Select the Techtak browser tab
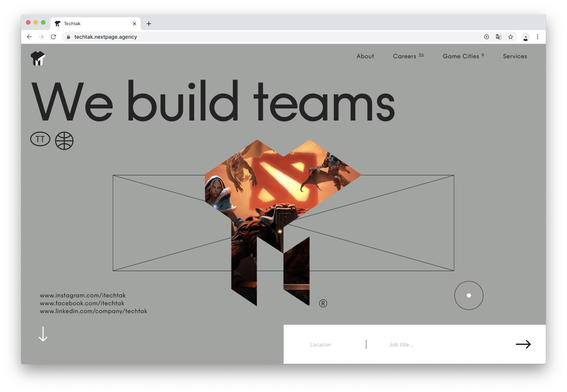Viewport: 567px width, 392px height. coord(96,24)
